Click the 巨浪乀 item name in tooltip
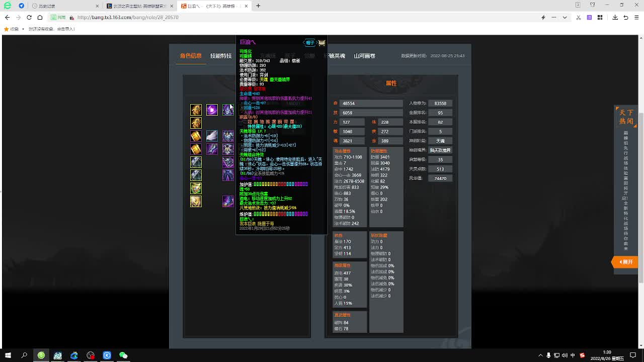644x362 pixels. [248, 42]
